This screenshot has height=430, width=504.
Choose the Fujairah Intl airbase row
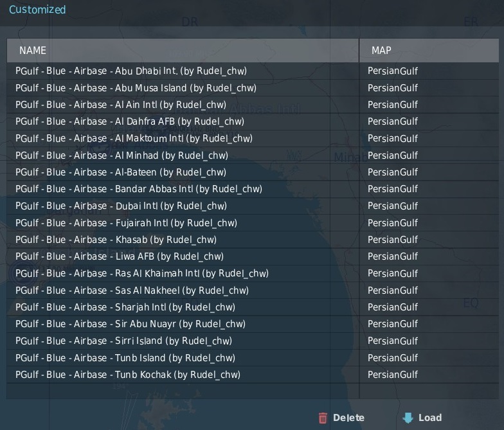pyautogui.click(x=126, y=223)
